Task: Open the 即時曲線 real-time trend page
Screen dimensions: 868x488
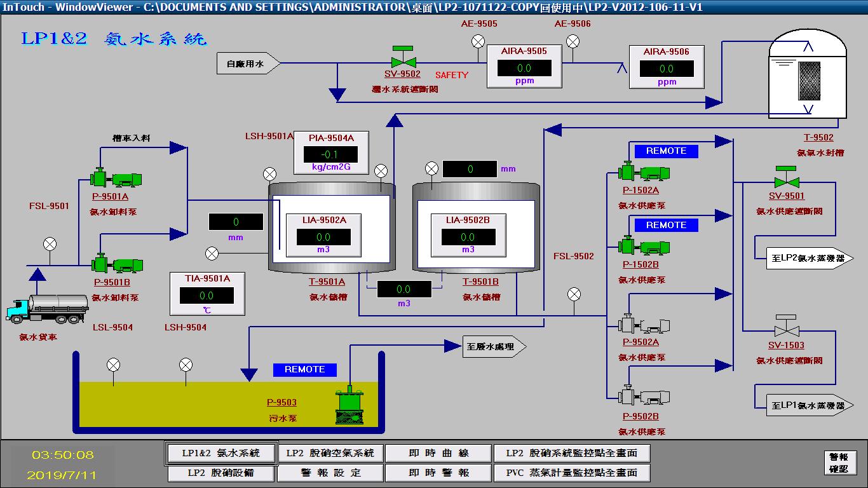Action: click(x=438, y=453)
